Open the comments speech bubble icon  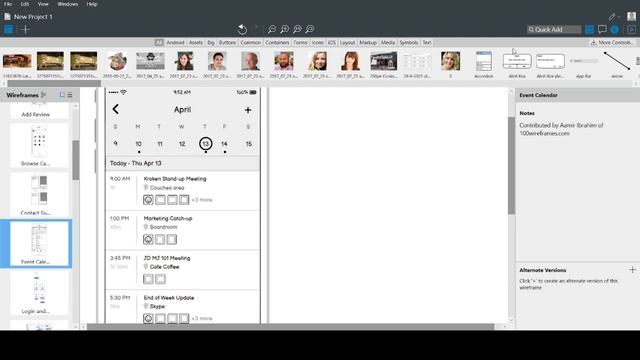[x=602, y=29]
